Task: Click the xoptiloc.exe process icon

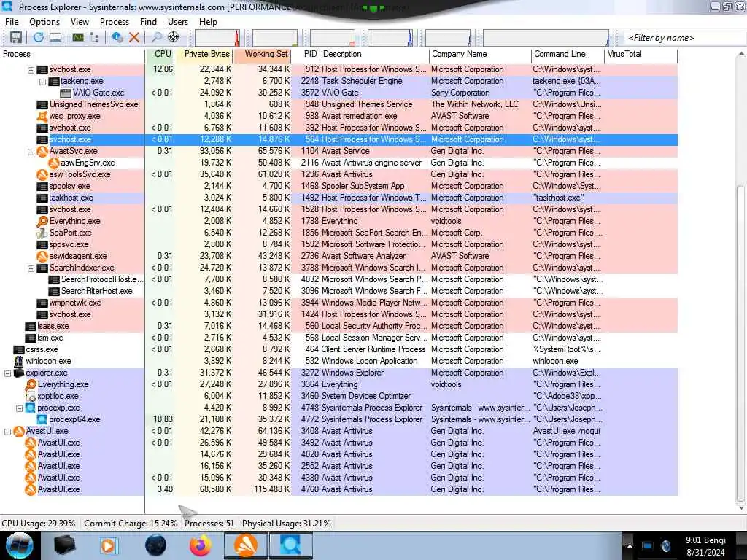Action: point(31,396)
